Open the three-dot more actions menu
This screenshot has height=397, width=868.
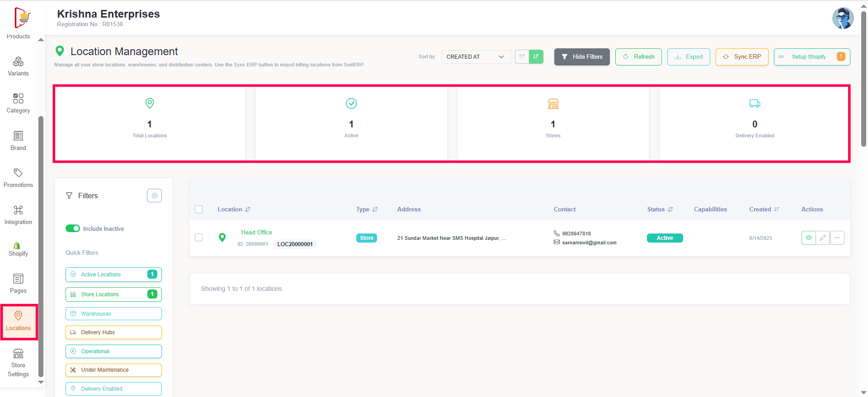837,238
